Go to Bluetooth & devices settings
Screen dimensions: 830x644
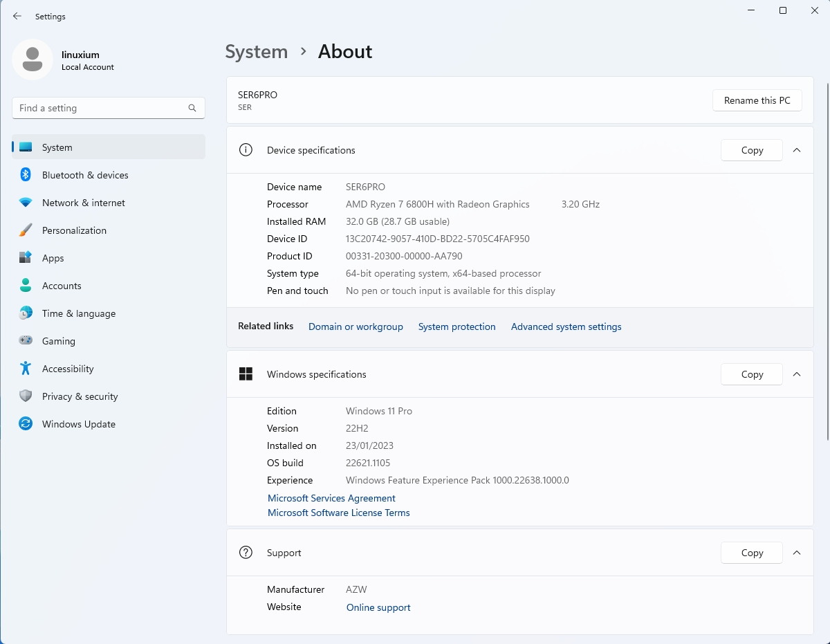tap(109, 175)
